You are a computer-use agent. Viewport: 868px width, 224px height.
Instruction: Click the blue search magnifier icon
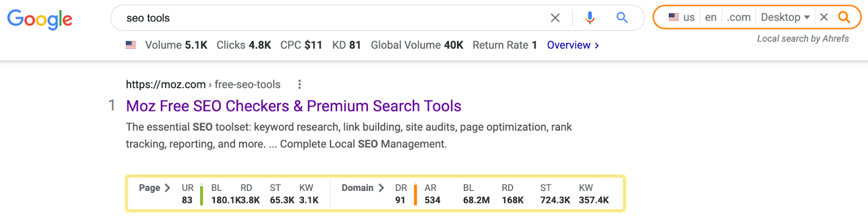(x=622, y=18)
